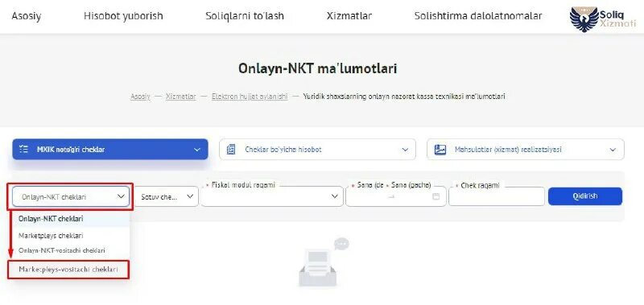
Task: Open Soliqlarni to'lash menu
Action: pyautogui.click(x=245, y=16)
